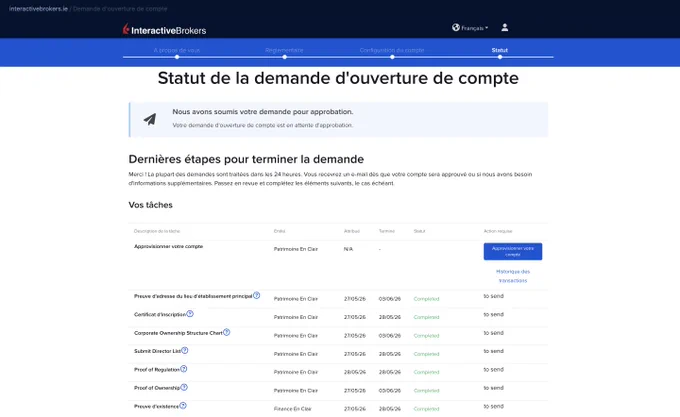Click 'Corporate Ownership Structure Chart' task name

click(178, 333)
